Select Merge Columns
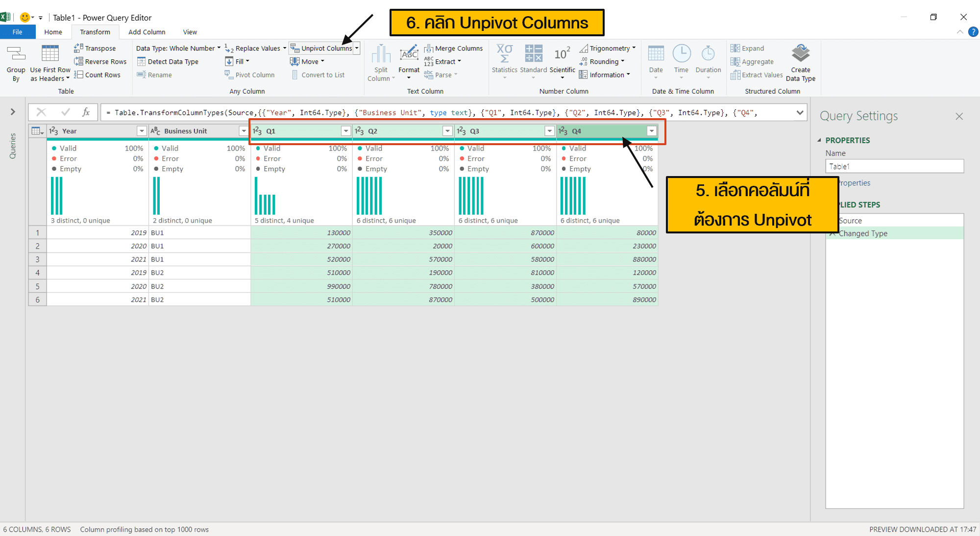 point(453,48)
